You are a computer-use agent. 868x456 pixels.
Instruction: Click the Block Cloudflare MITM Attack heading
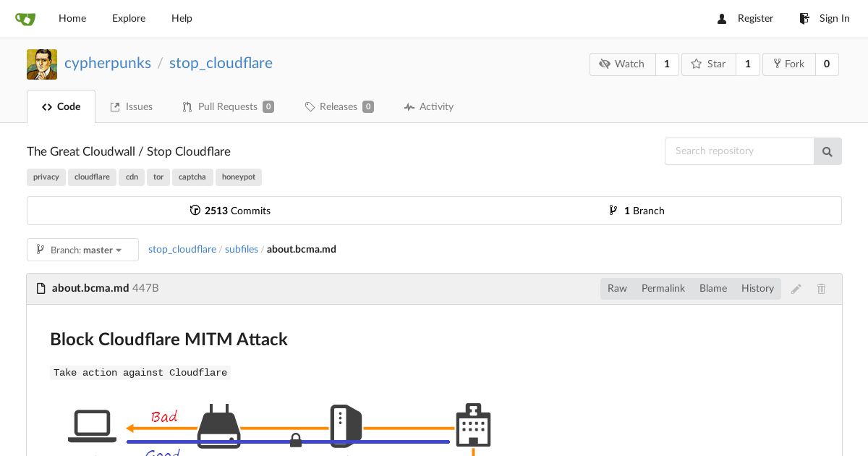click(x=169, y=339)
